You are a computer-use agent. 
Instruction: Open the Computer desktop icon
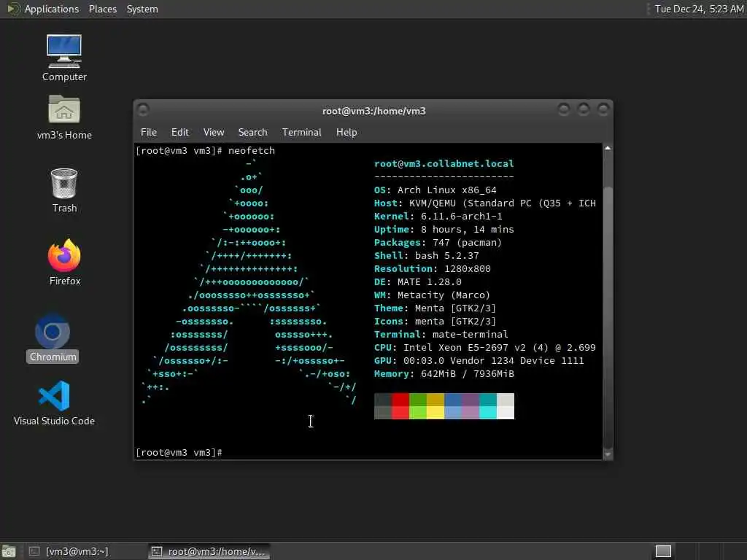coord(64,57)
